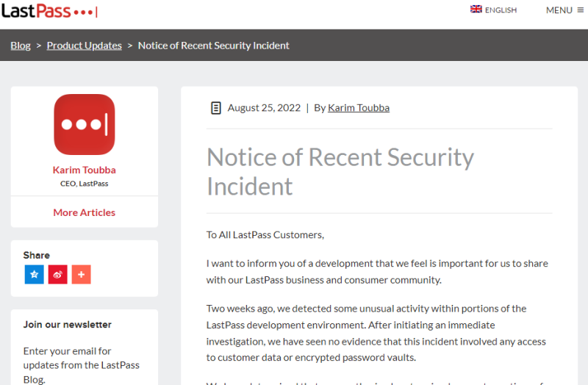Image resolution: width=588 pixels, height=385 pixels.
Task: Click the UK flag language icon
Action: pos(476,10)
